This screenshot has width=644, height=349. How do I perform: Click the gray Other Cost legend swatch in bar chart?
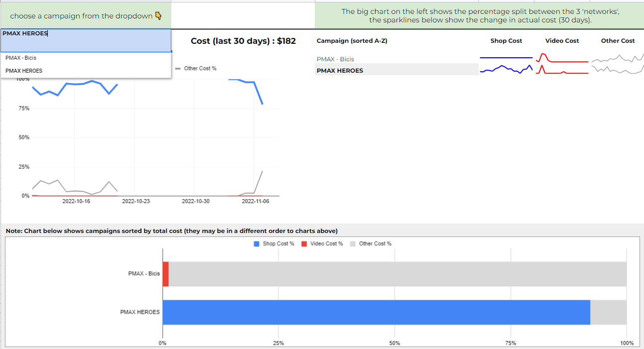tap(353, 244)
